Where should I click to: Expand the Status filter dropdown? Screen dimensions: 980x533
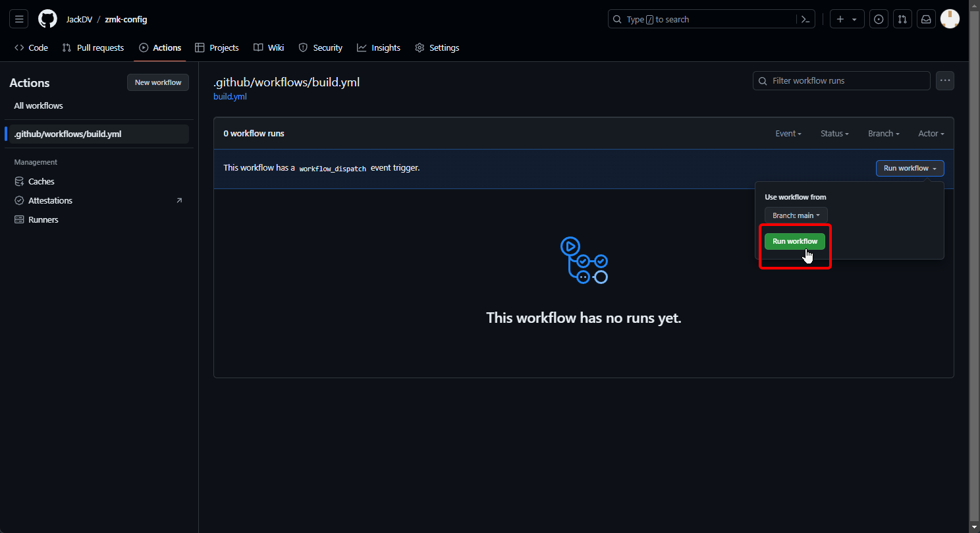[x=834, y=134]
